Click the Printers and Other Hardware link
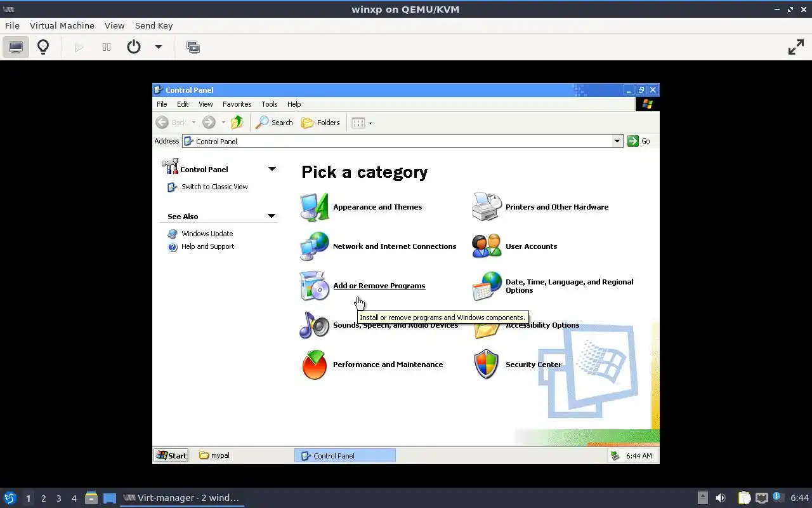Viewport: 812px width, 508px height. point(557,207)
